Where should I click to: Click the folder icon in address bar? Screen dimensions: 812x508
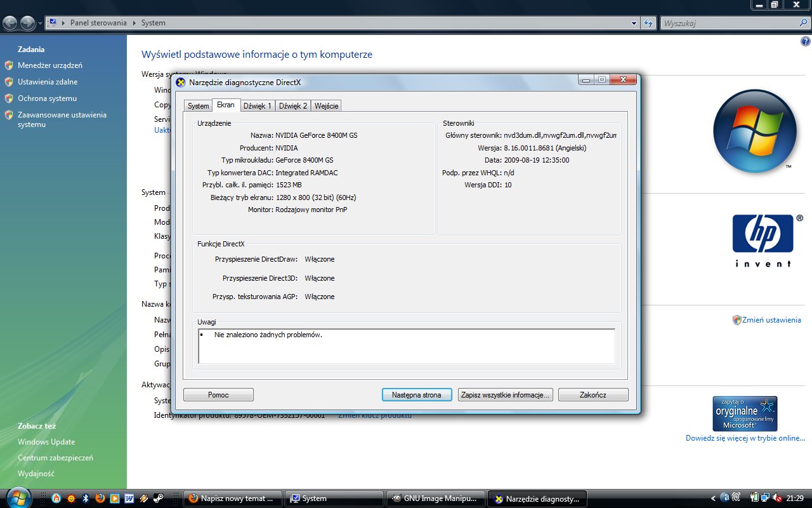coord(53,23)
